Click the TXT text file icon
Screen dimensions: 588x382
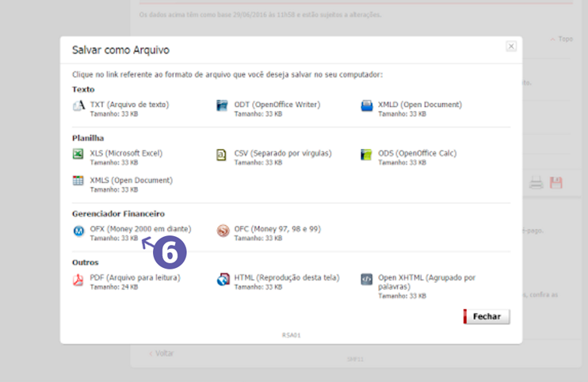point(78,105)
